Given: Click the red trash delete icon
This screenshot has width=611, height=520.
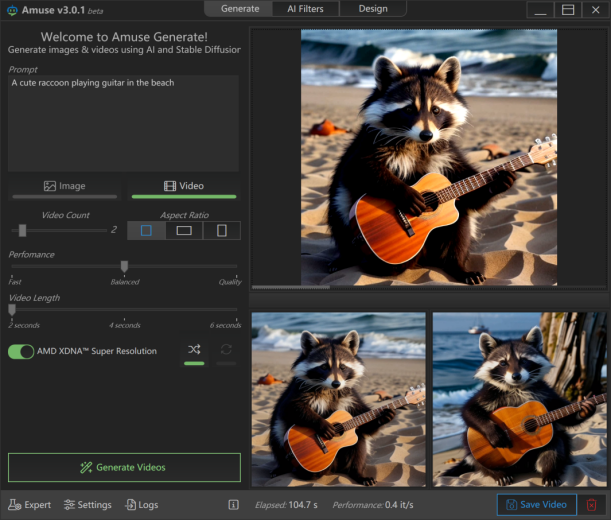Looking at the screenshot, I should [x=592, y=505].
